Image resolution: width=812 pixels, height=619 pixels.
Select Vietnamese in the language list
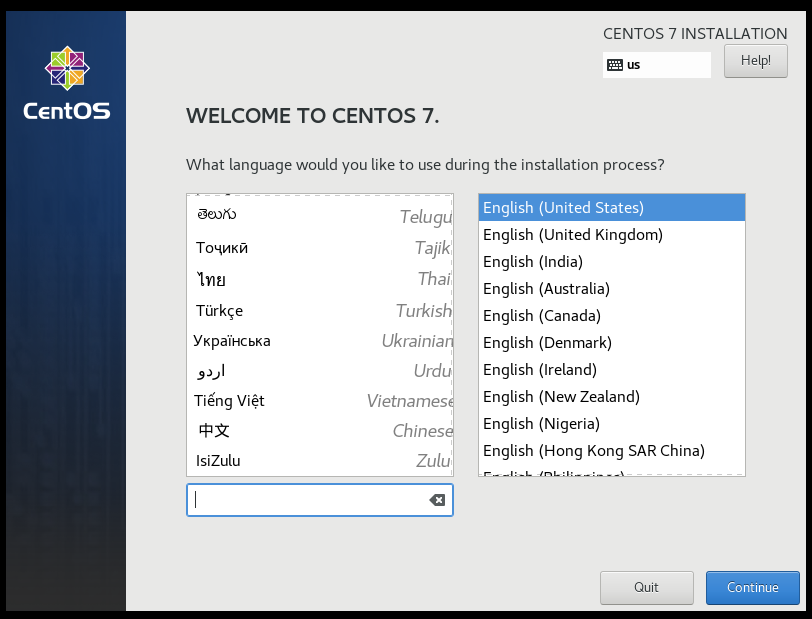[320, 401]
